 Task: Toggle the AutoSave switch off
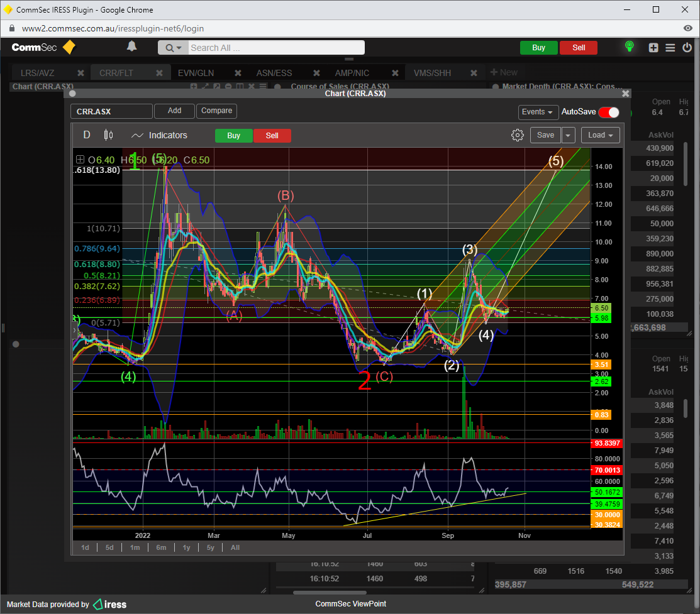(608, 112)
